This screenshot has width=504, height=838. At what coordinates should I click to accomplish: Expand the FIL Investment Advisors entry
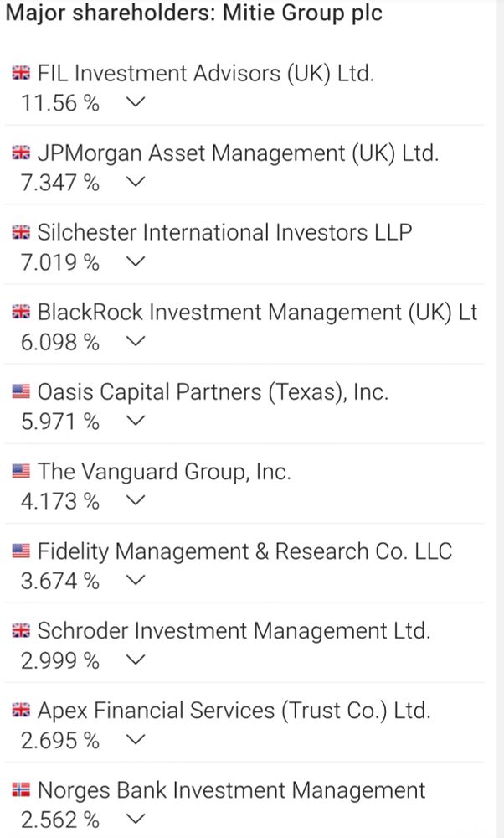click(136, 104)
